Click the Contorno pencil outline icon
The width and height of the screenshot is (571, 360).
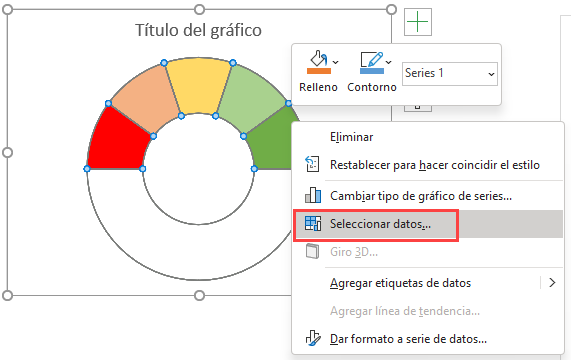[x=372, y=62]
